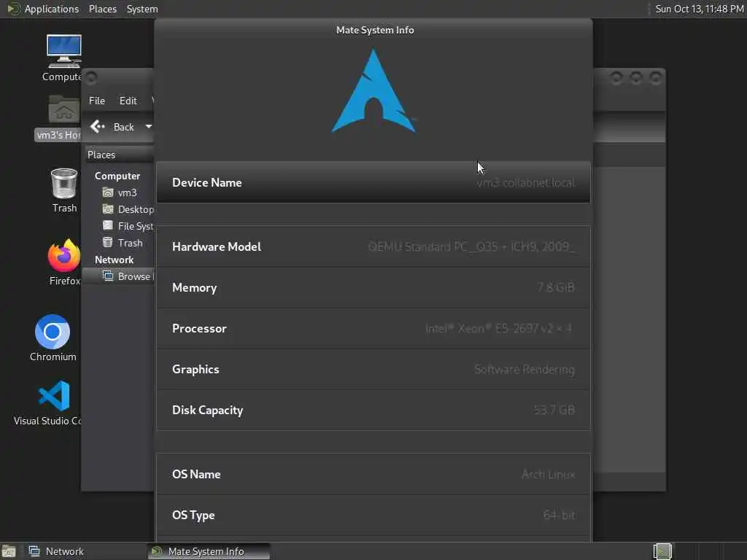Select the vm3 home icon in Places sidebar
The height and width of the screenshot is (560, 747).
point(108,192)
